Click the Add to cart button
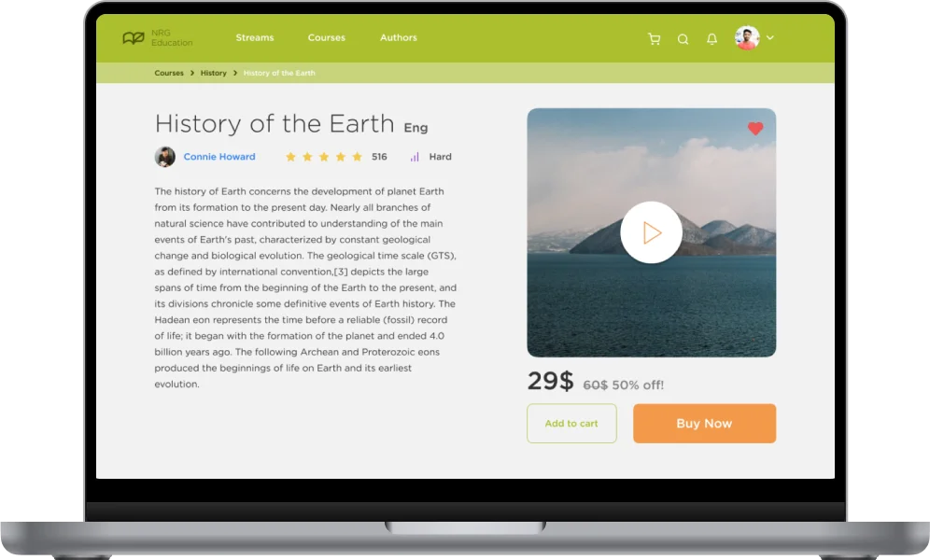Image resolution: width=930 pixels, height=560 pixels. pyautogui.click(x=571, y=423)
